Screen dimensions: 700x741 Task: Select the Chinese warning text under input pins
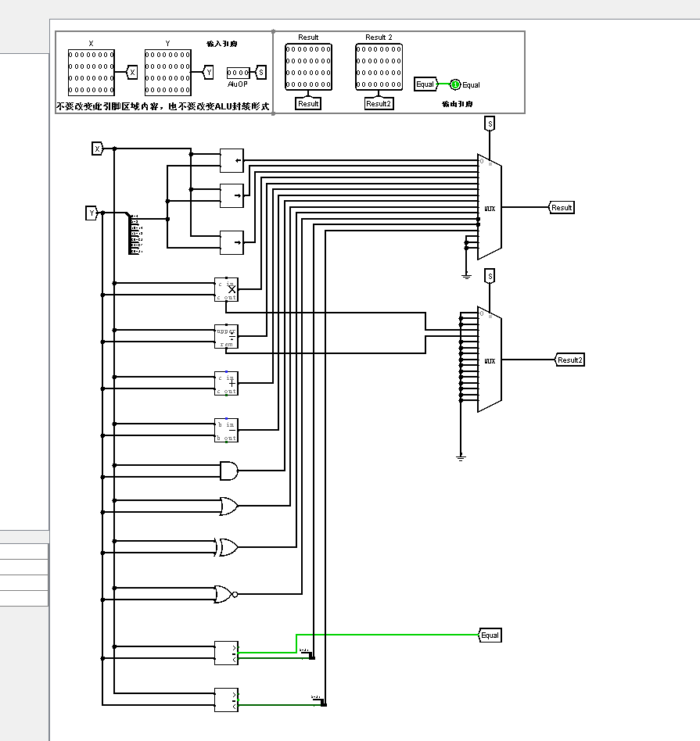[163, 106]
